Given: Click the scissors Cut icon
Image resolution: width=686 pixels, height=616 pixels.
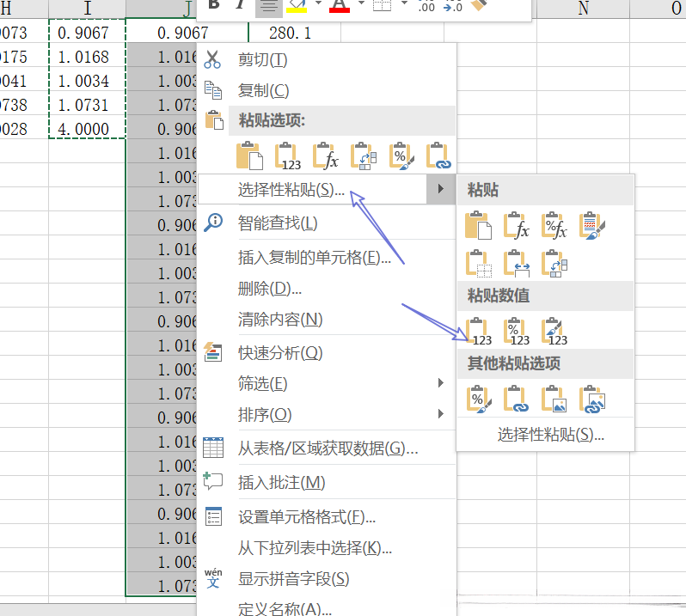Looking at the screenshot, I should (212, 59).
